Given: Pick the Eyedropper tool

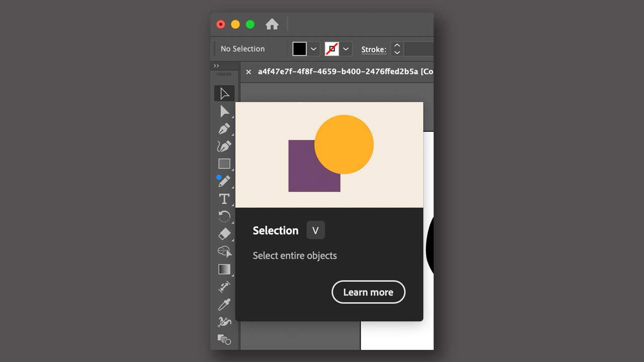Looking at the screenshot, I should (x=224, y=304).
